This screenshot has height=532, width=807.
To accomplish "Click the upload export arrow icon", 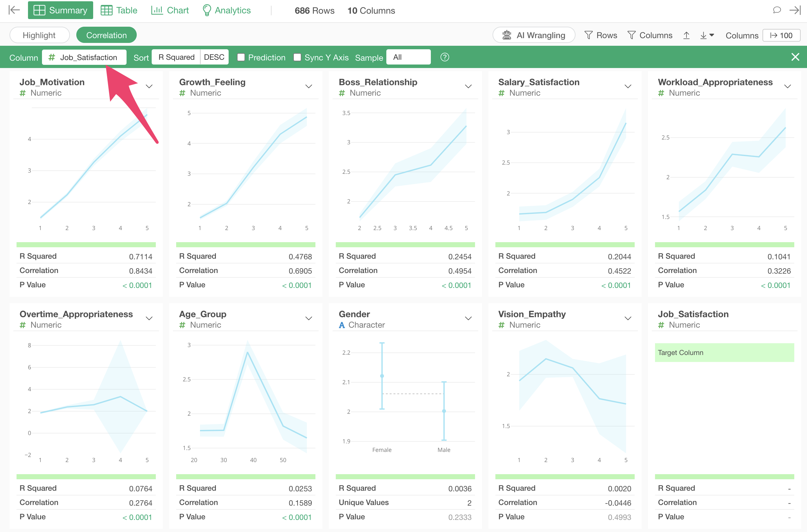I will [686, 35].
